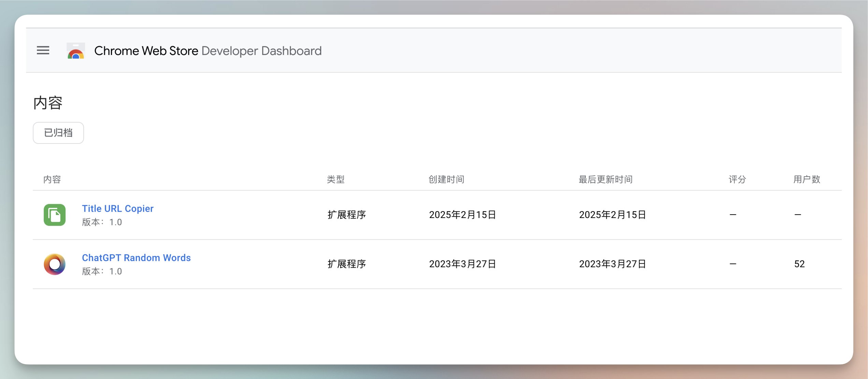This screenshot has height=379, width=868.
Task: Click the 内容 page heading
Action: pyautogui.click(x=48, y=103)
